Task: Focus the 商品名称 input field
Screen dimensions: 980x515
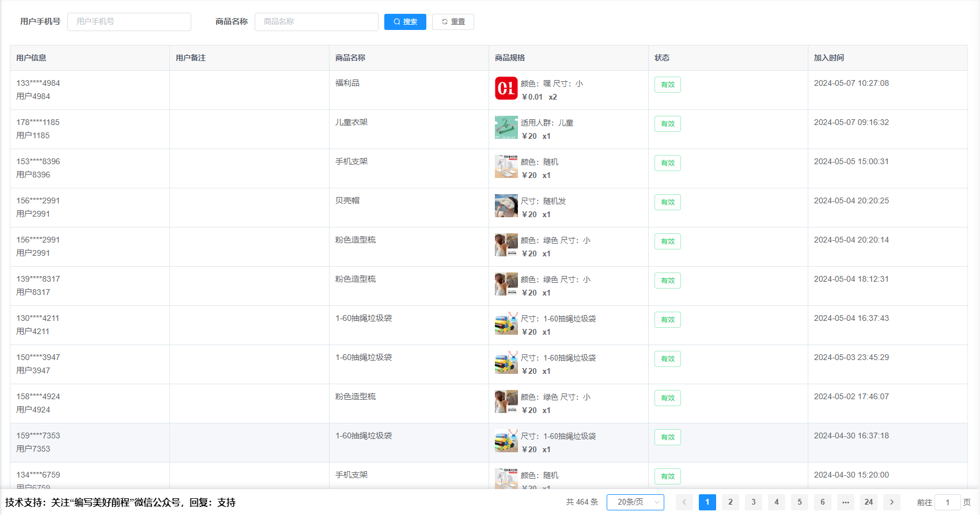Action: [x=316, y=22]
